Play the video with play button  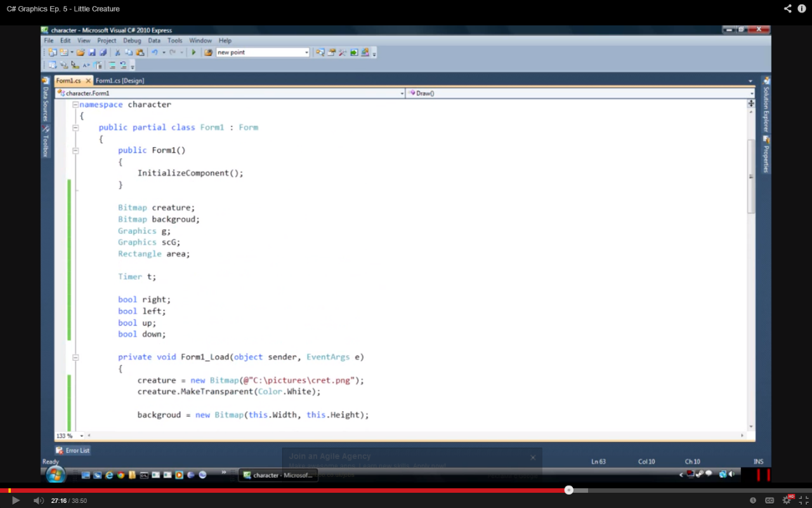(16, 500)
